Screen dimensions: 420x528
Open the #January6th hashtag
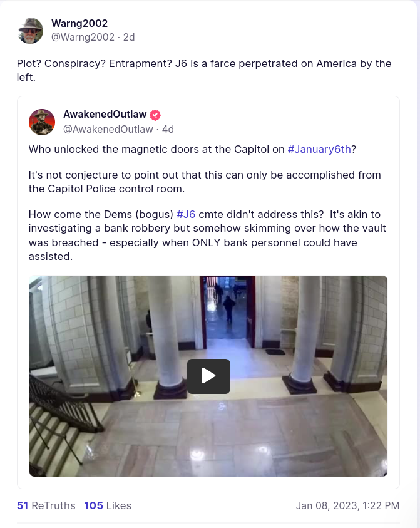(x=319, y=149)
